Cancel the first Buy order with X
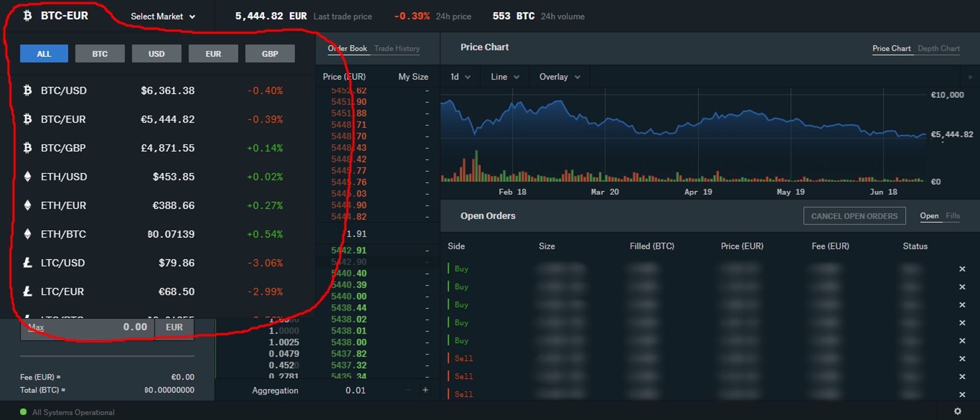The height and width of the screenshot is (420, 980). pyautogui.click(x=962, y=269)
